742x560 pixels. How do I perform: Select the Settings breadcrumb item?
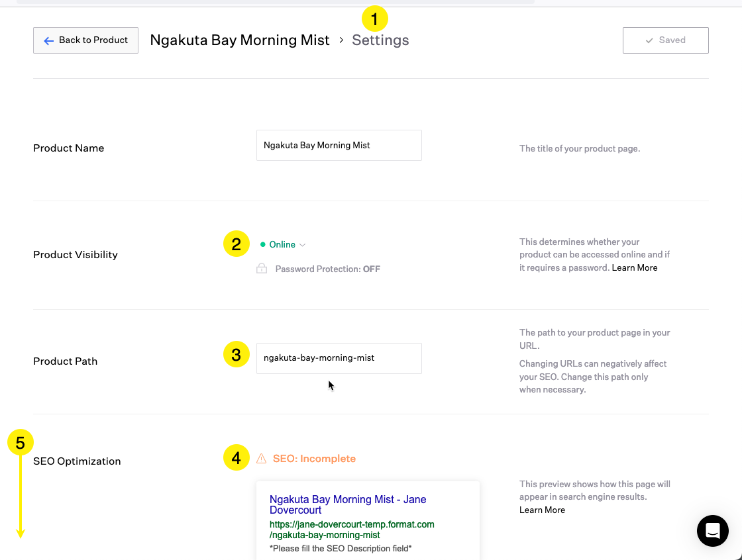380,40
